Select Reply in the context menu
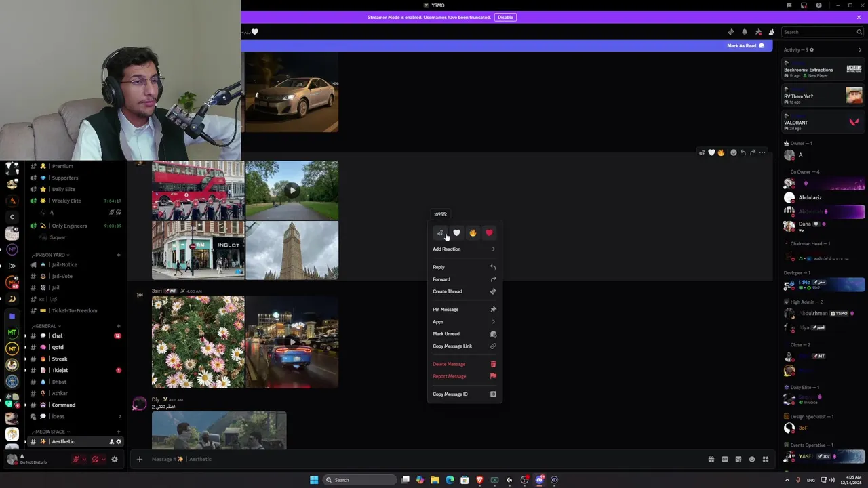The width and height of the screenshot is (868, 488). tap(465, 267)
